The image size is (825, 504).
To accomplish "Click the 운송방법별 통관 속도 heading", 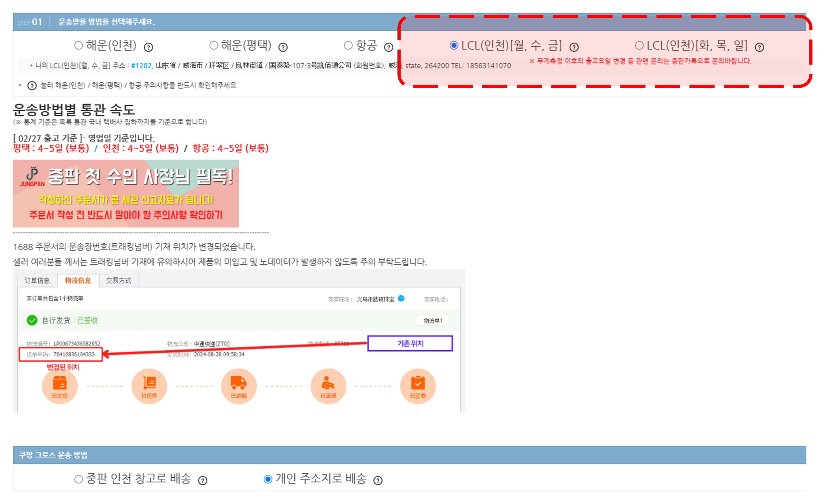I will [74, 109].
